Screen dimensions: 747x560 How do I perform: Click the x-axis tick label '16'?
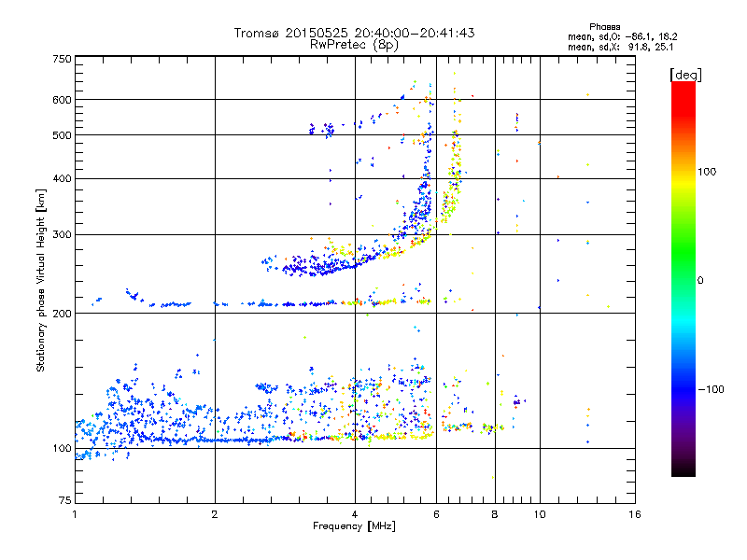pos(635,514)
